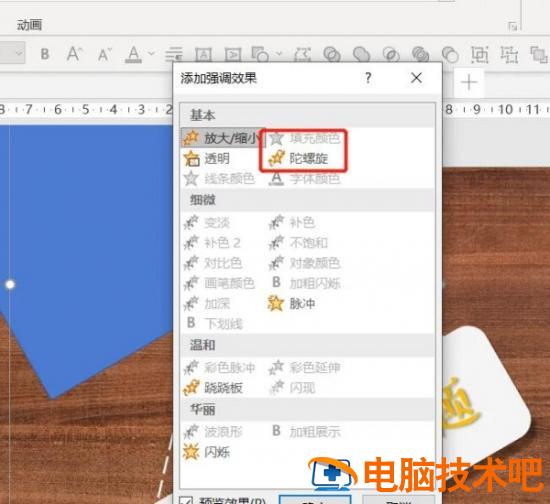Viewport: 550px width, 504px height.
Task: Select the 波浪形 wave effect
Action: (213, 431)
